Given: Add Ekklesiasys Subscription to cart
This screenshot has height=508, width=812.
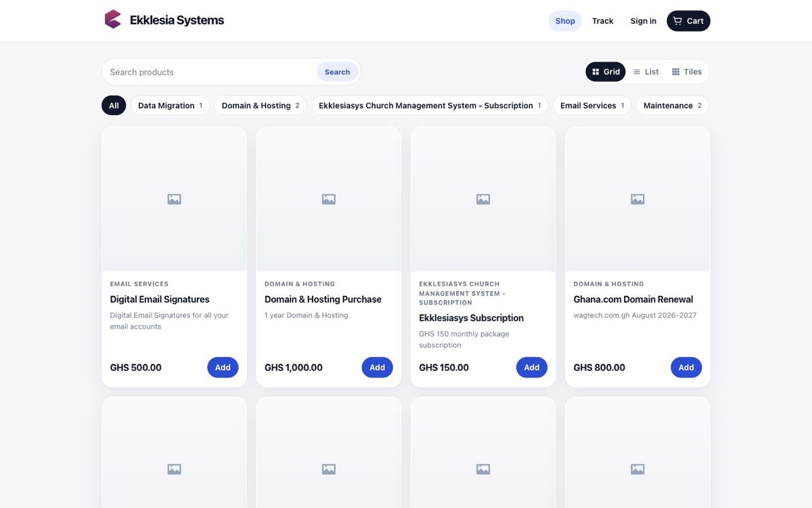Looking at the screenshot, I should [532, 367].
